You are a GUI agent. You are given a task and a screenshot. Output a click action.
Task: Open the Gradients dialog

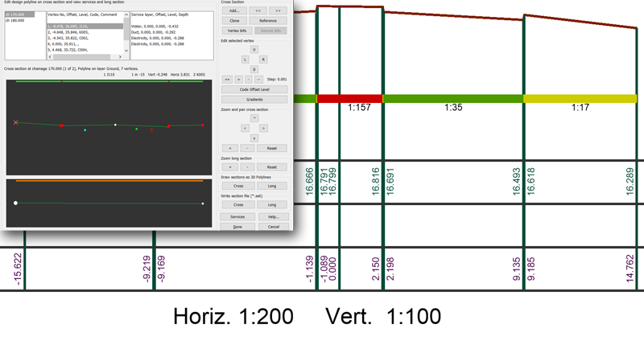click(x=254, y=99)
